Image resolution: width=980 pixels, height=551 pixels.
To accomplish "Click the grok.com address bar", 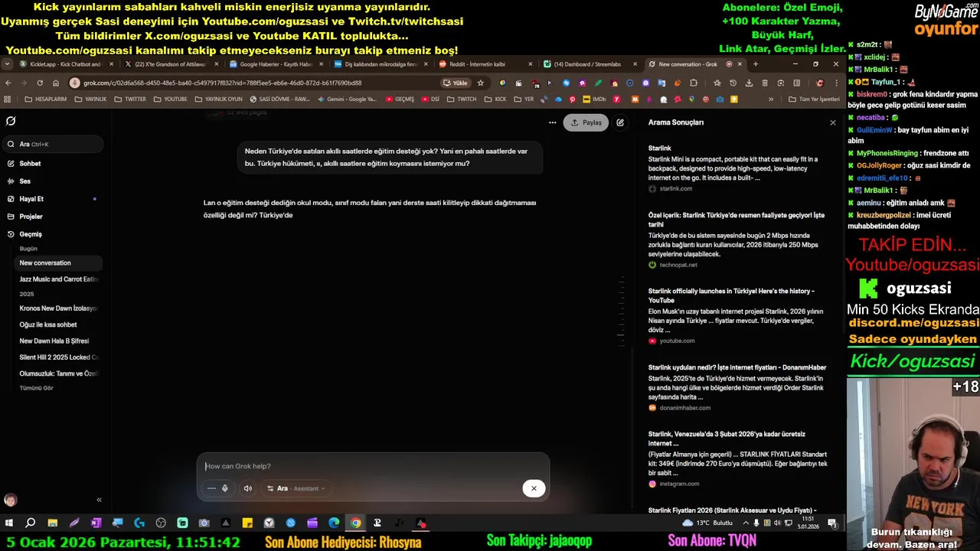I will (x=253, y=83).
